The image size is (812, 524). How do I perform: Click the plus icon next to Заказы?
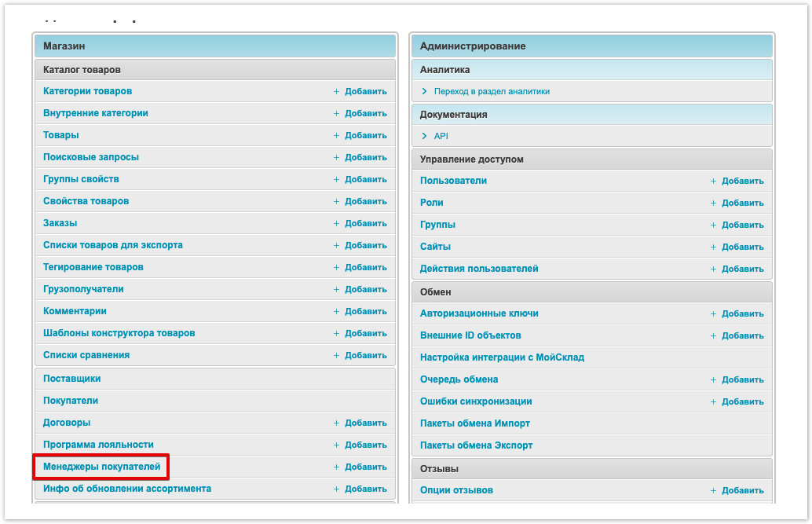(x=336, y=223)
